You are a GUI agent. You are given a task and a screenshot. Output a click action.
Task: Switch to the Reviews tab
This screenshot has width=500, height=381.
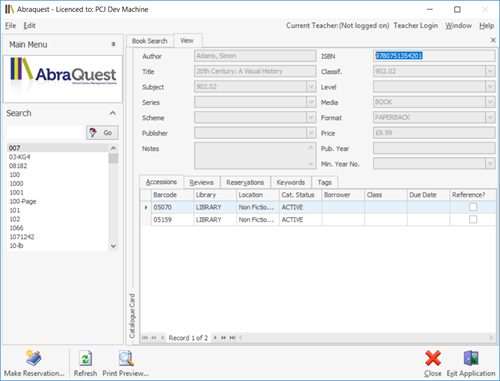(x=201, y=182)
